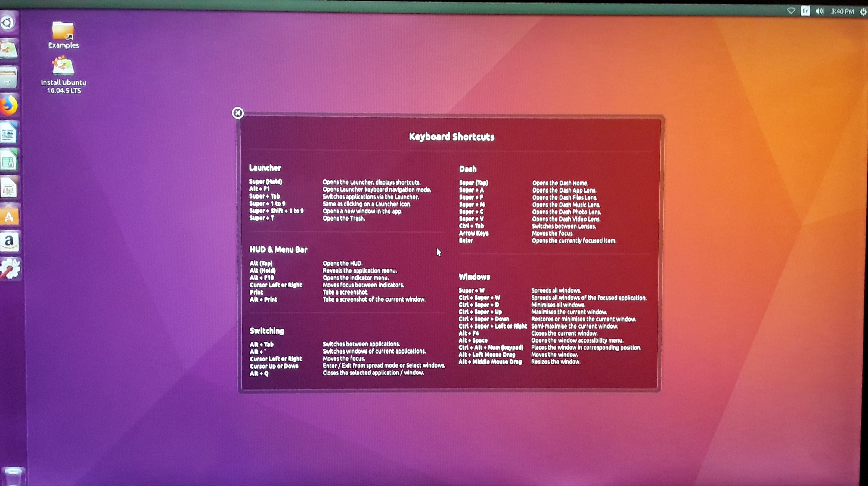868x486 pixels.
Task: Click 'Super + Shift + 1 to 9' text
Action: click(276, 211)
